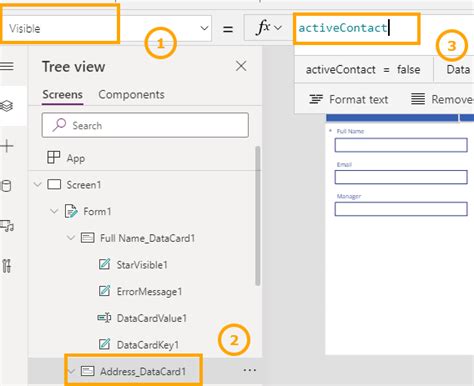Collapse the Screen1 node chevron
The image size is (474, 386).
pyautogui.click(x=38, y=184)
